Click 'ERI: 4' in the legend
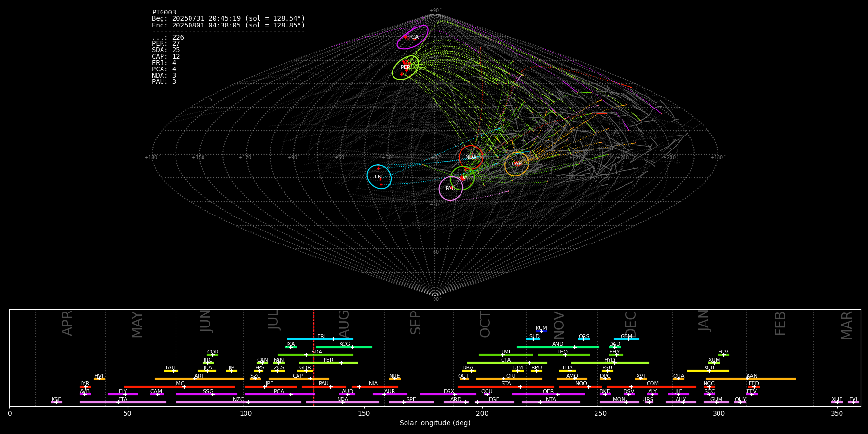This screenshot has width=868, height=434. (x=164, y=63)
